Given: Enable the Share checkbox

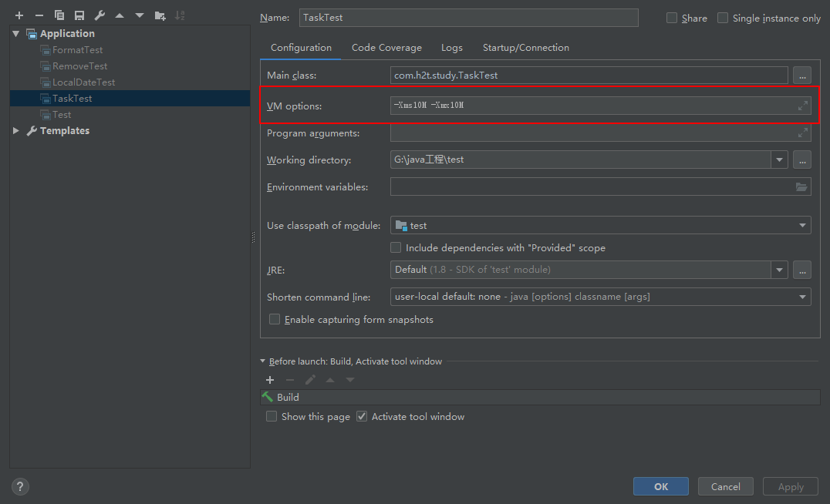Looking at the screenshot, I should click(x=672, y=18).
